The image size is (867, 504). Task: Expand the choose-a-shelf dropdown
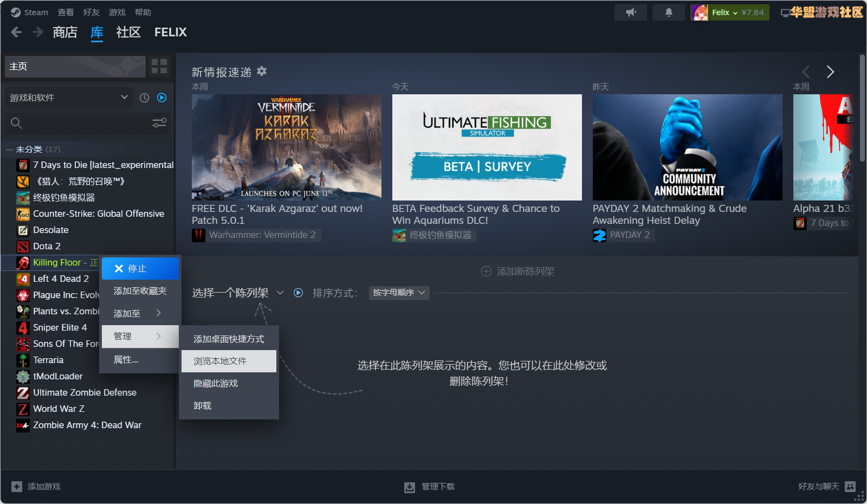(x=280, y=293)
